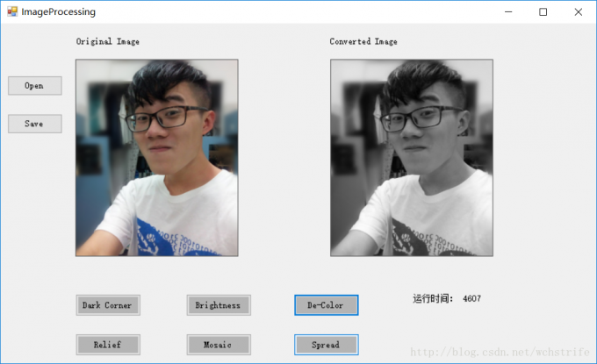Viewport: 597px width, 364px height.
Task: Click the Original Image label
Action: tap(108, 41)
